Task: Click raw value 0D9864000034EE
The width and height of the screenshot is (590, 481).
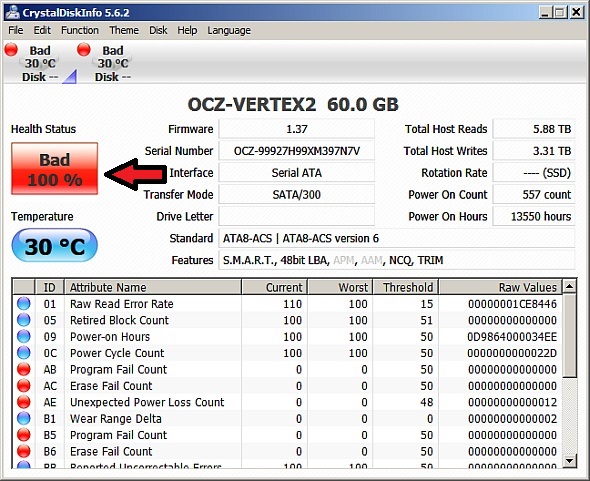Action: pos(512,336)
